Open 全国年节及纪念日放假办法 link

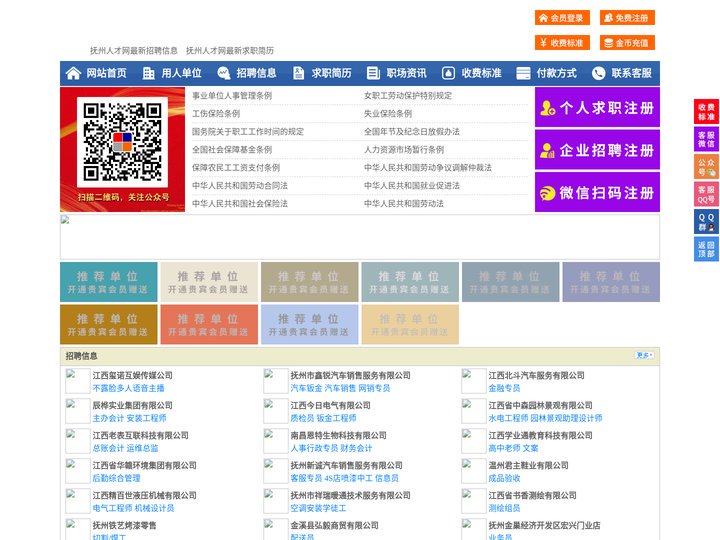click(x=411, y=131)
